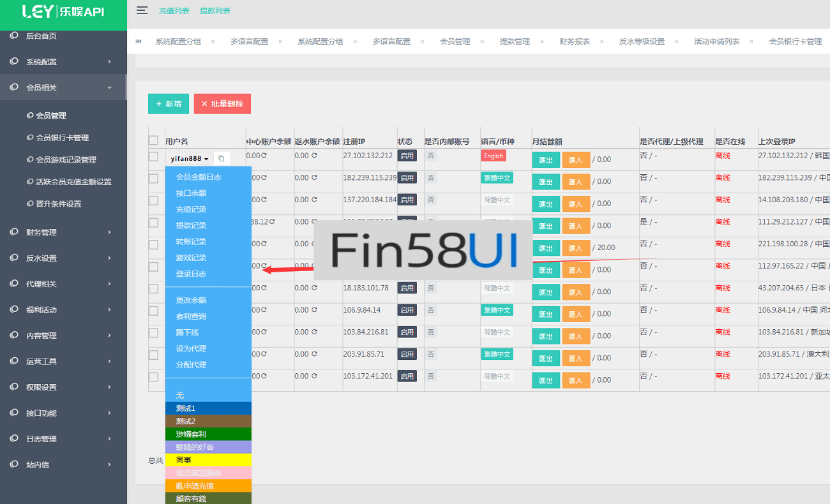Viewport: 830px width, 504px height.
Task: Choose 充值记录 from the user dropdown menu
Action: (x=192, y=209)
